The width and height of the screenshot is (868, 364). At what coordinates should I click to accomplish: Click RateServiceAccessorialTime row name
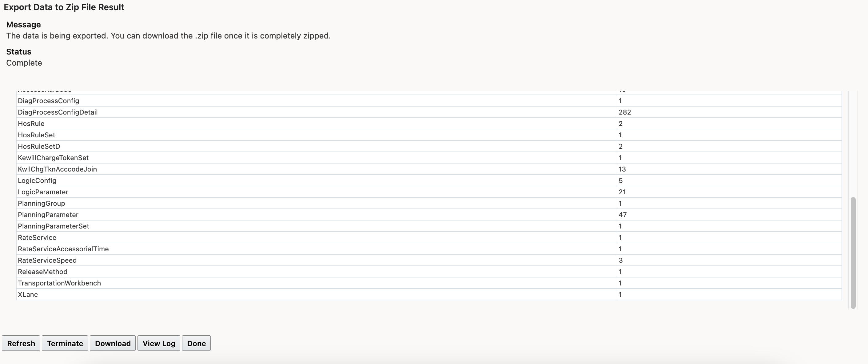pos(63,249)
